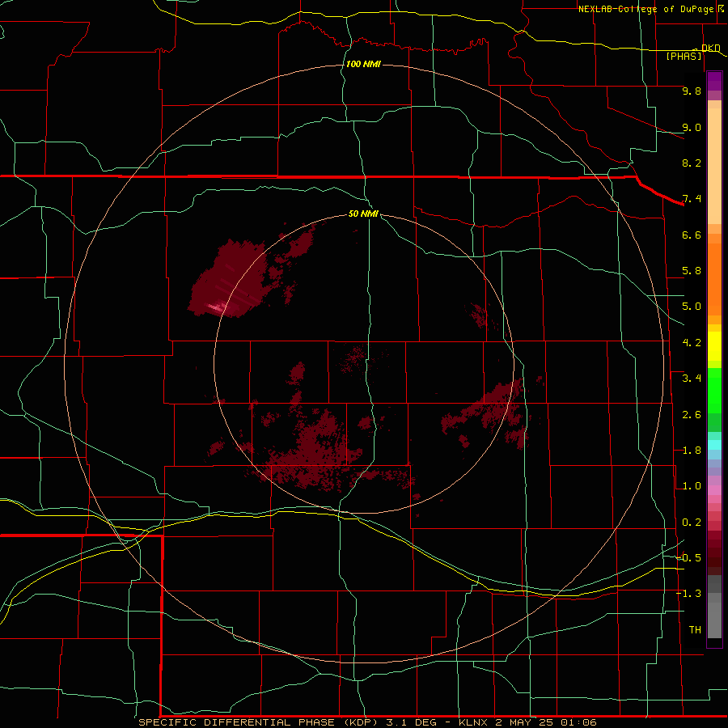
Task: Click the -1.3 scale label
Action: coord(688,594)
